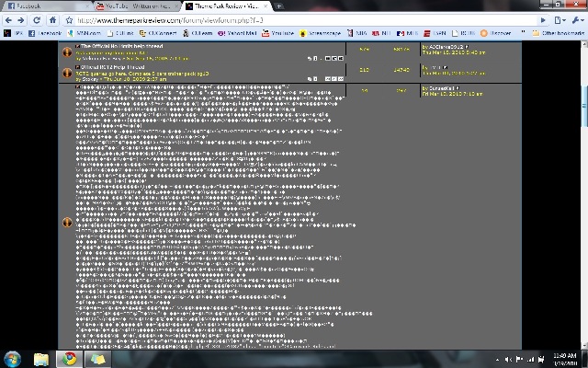
Task: View last post by SuspecKall
Action: (x=458, y=88)
